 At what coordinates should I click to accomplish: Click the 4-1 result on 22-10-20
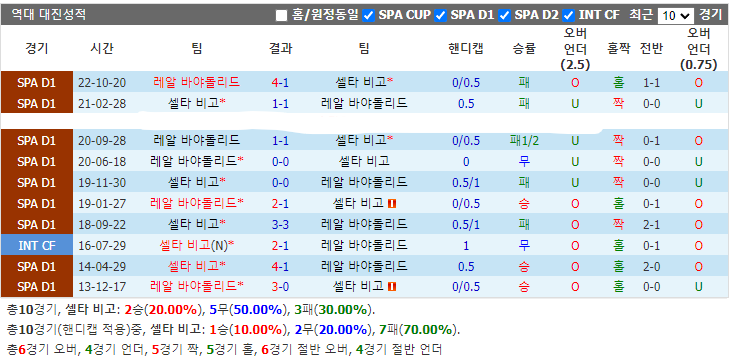(280, 83)
